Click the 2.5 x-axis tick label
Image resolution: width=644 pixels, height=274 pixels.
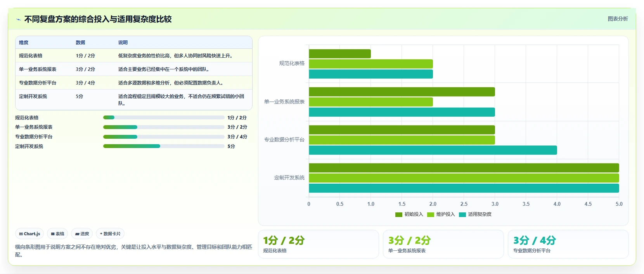click(x=464, y=204)
